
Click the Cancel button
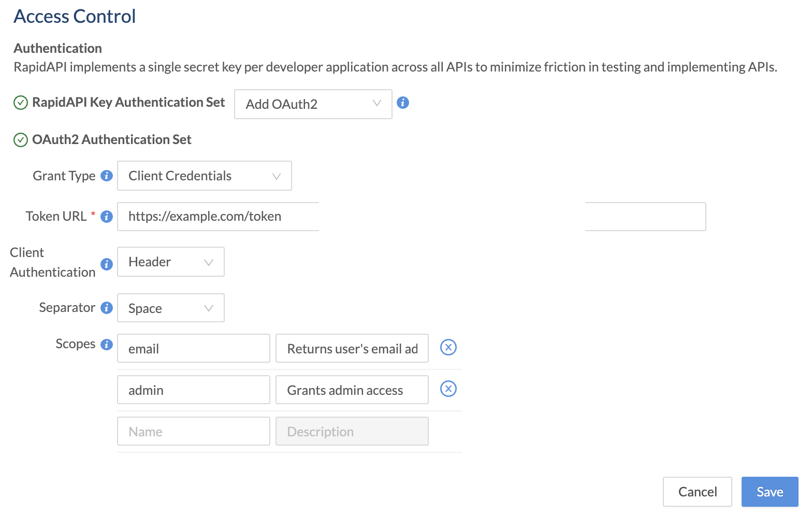click(698, 492)
